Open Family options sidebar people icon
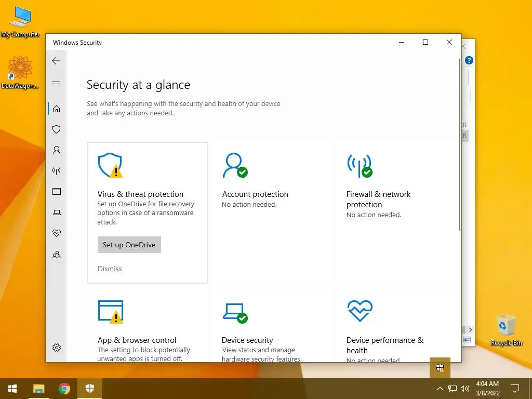 tap(57, 255)
